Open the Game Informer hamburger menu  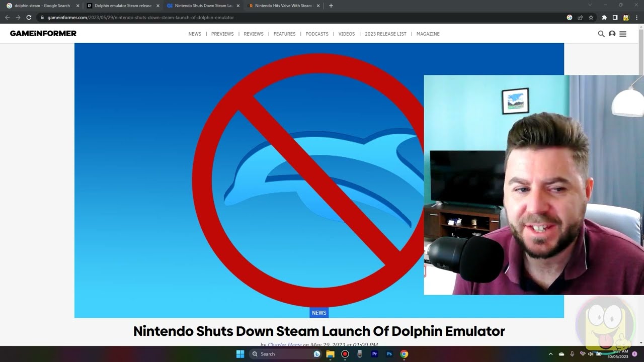(623, 34)
